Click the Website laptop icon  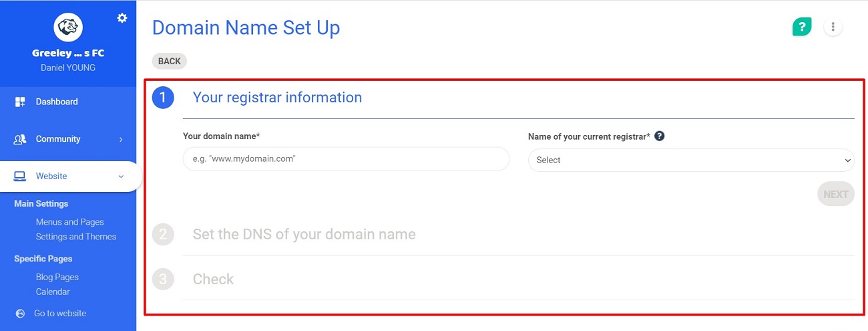20,177
